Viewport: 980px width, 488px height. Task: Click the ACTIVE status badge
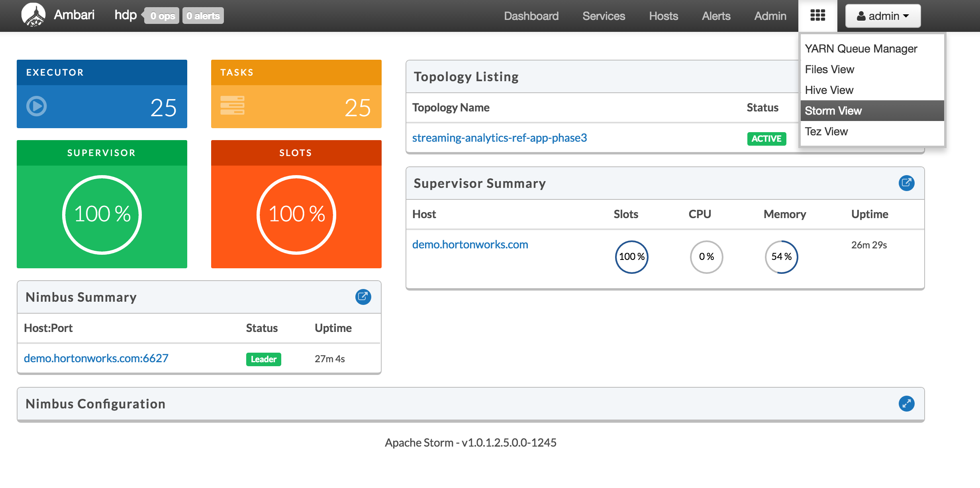click(766, 139)
